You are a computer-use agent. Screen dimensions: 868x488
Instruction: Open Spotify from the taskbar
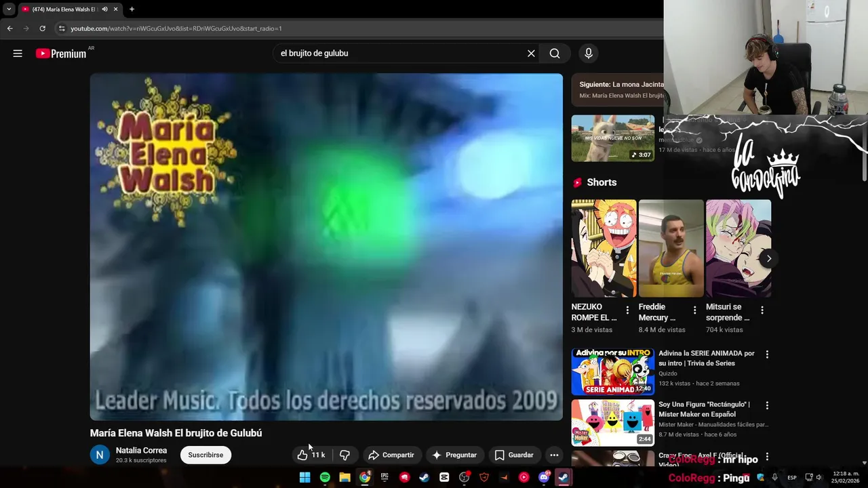tap(325, 477)
